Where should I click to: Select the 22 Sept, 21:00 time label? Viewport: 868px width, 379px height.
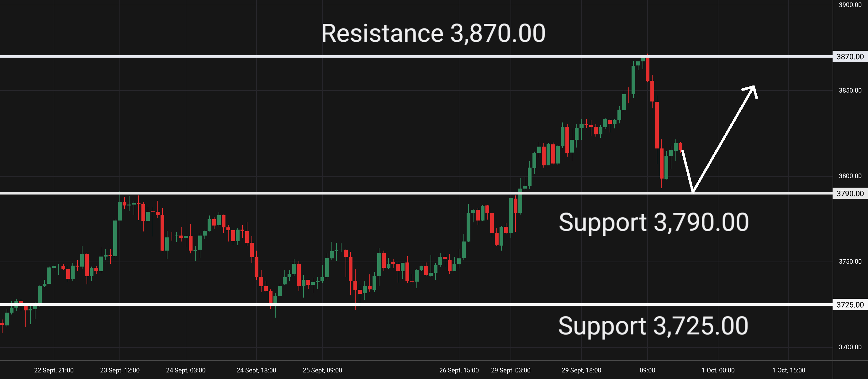coord(54,370)
